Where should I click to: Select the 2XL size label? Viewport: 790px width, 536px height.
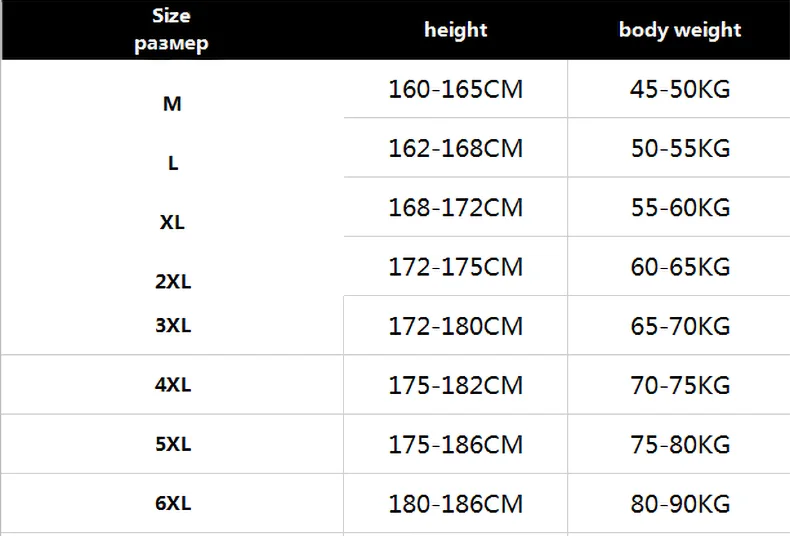click(x=173, y=282)
